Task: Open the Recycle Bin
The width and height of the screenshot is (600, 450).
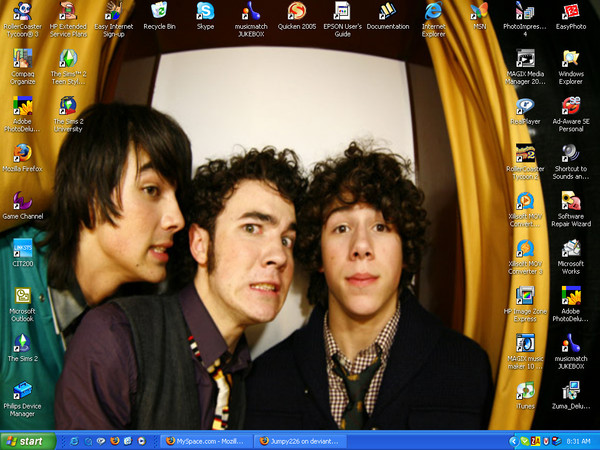Action: click(159, 11)
